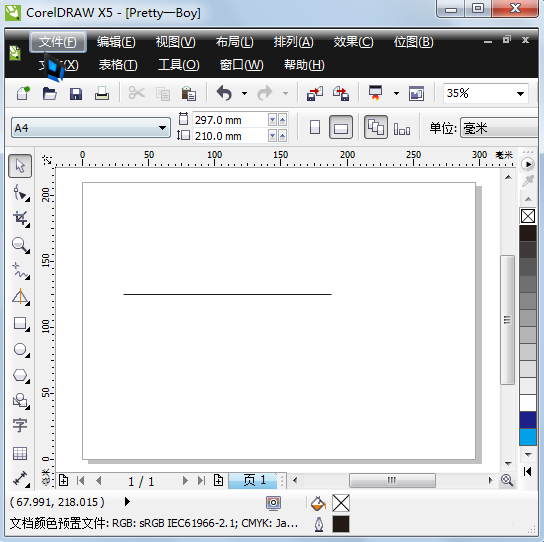
Task: Select the Text tool
Action: (x=20, y=425)
